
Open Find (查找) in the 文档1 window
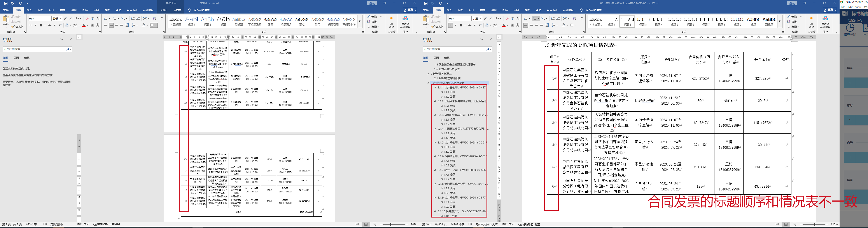tap(373, 17)
